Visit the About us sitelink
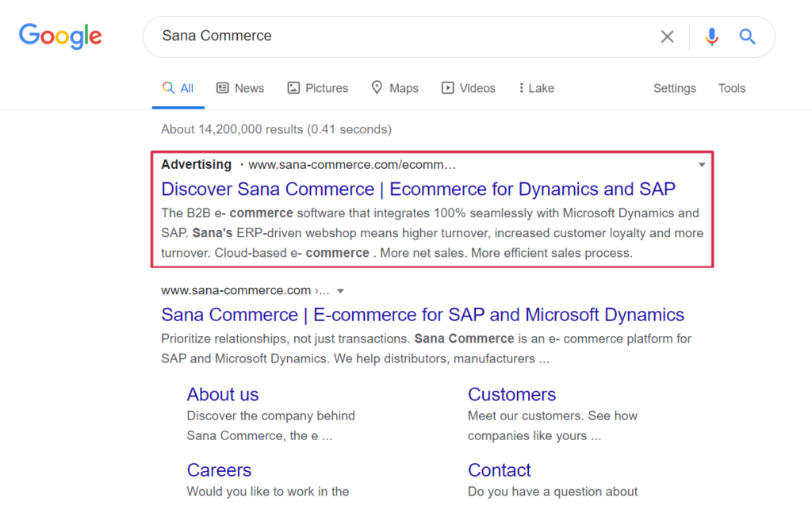 223,394
